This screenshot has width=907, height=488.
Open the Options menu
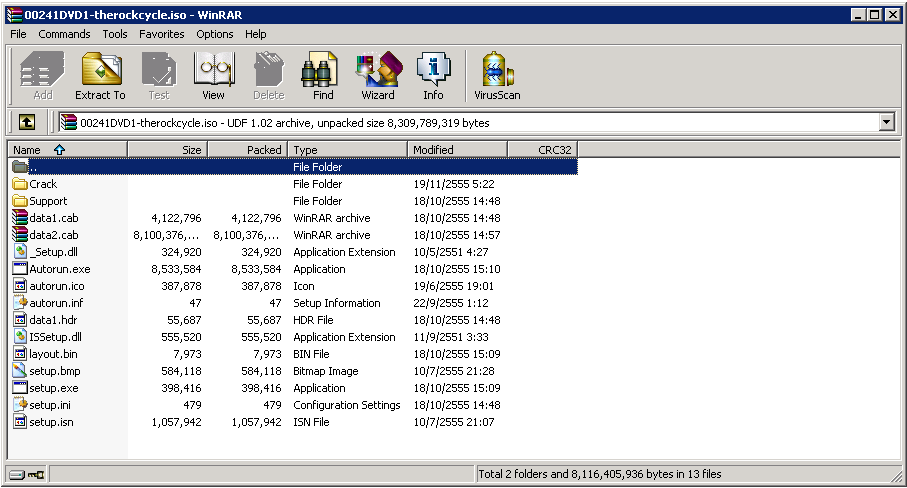tap(215, 34)
